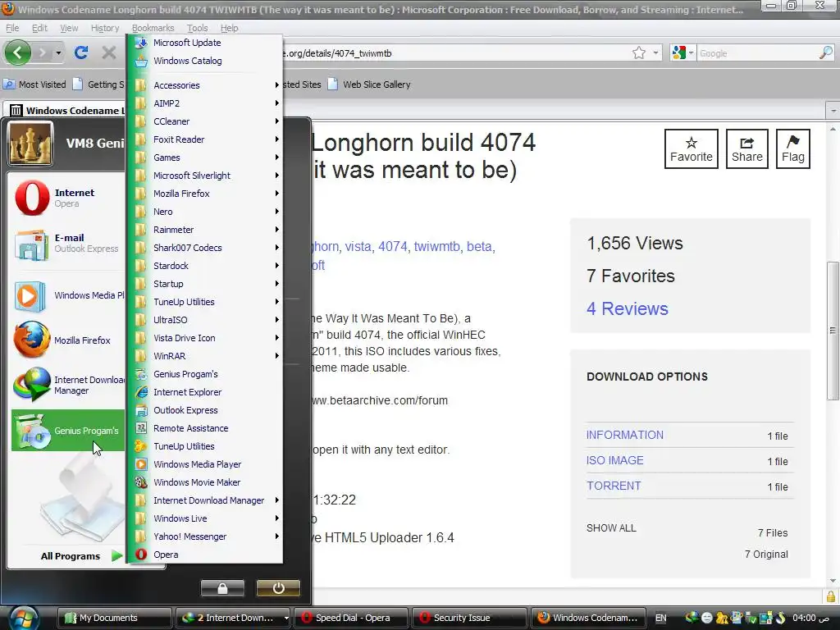Viewport: 840px width, 630px height.
Task: Open the Tools menu
Action: pyautogui.click(x=197, y=28)
